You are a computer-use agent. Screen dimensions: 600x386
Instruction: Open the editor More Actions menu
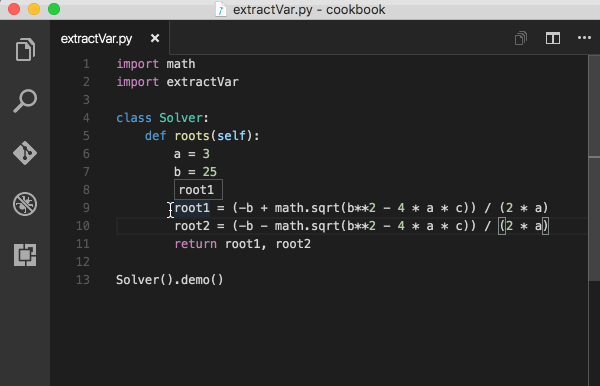584,38
